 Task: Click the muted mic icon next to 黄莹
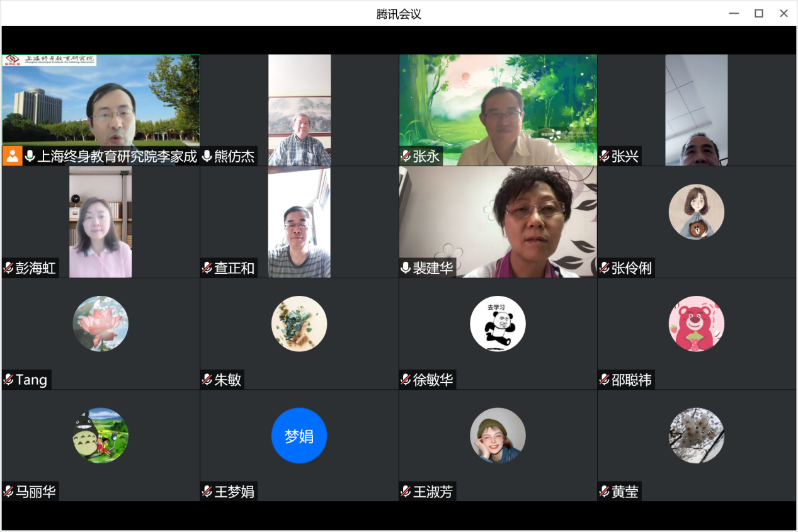(x=605, y=492)
